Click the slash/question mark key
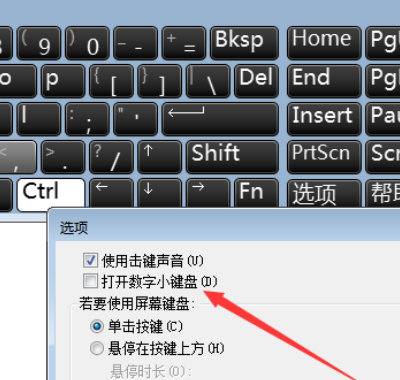Screen dimensions: 400x380 [x=111, y=157]
